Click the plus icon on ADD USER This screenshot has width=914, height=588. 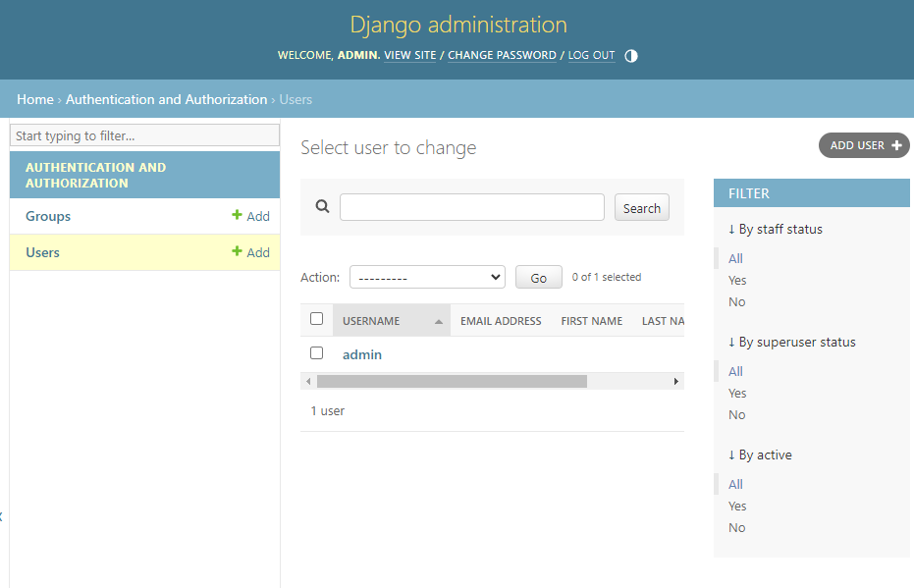(x=897, y=145)
